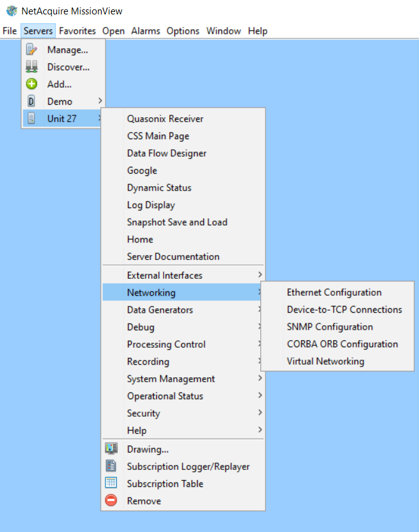Click the Demo server icon
Screen dimensions: 419x532
pyautogui.click(x=31, y=101)
